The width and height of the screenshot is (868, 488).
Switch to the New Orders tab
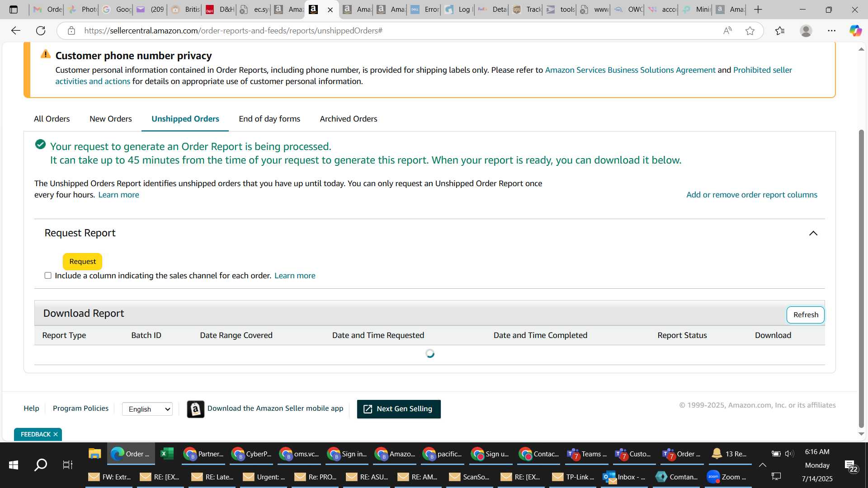pyautogui.click(x=111, y=119)
